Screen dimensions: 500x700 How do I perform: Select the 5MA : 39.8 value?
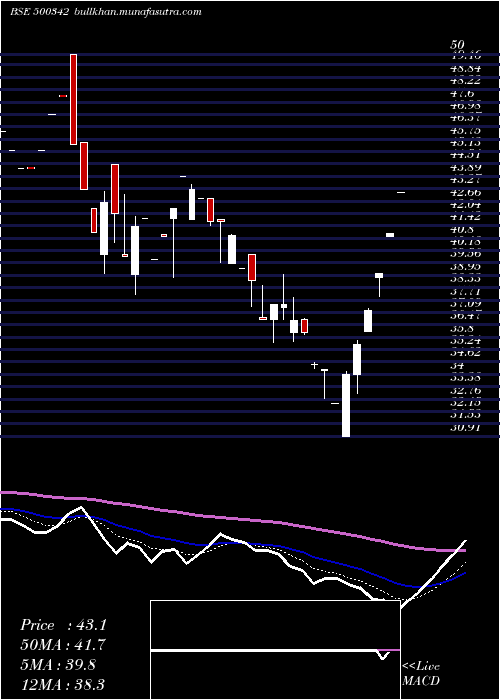point(58,665)
